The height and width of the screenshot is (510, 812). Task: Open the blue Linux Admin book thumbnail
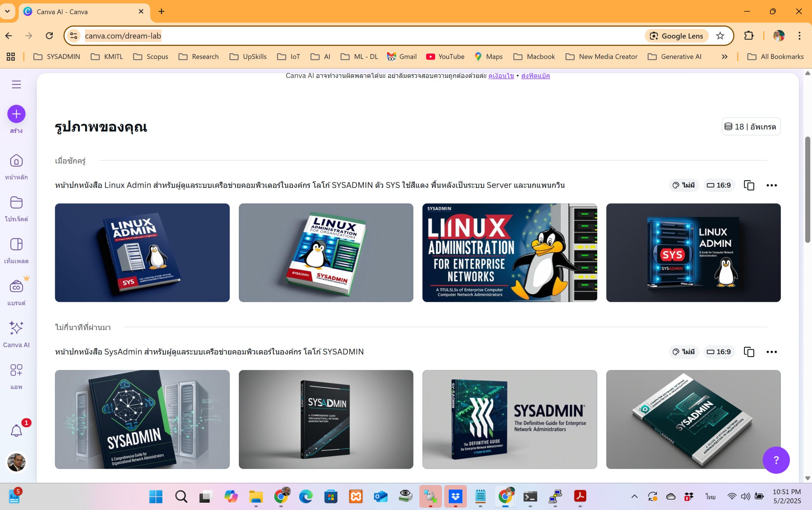coord(142,252)
